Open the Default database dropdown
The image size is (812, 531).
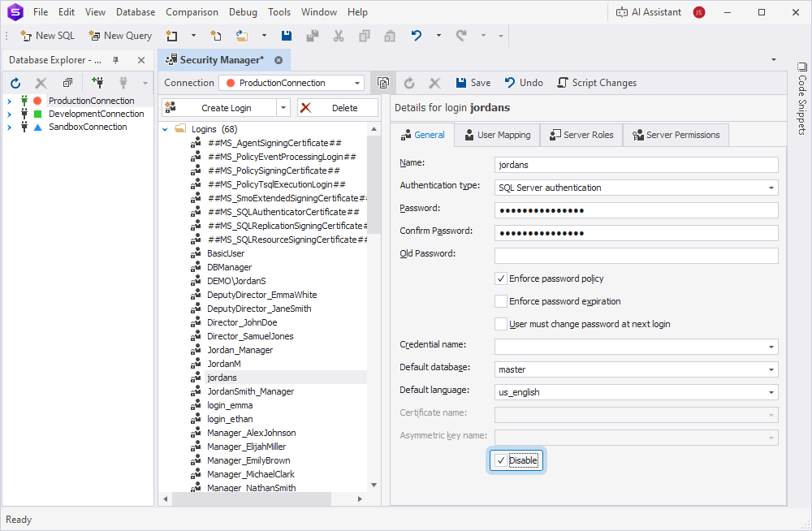coord(771,369)
